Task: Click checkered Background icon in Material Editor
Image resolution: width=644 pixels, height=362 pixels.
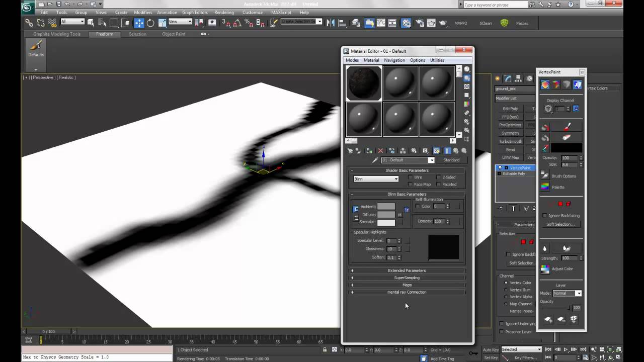Action: [x=467, y=86]
